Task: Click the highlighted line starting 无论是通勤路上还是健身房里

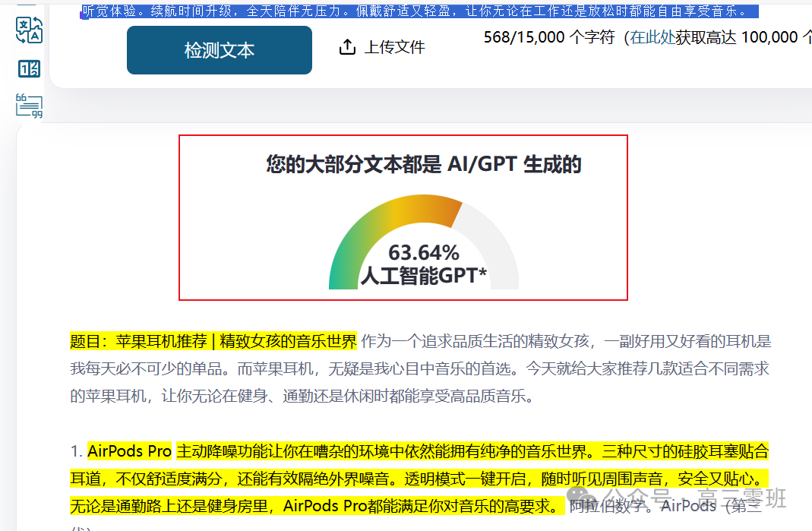Action: tap(317, 506)
